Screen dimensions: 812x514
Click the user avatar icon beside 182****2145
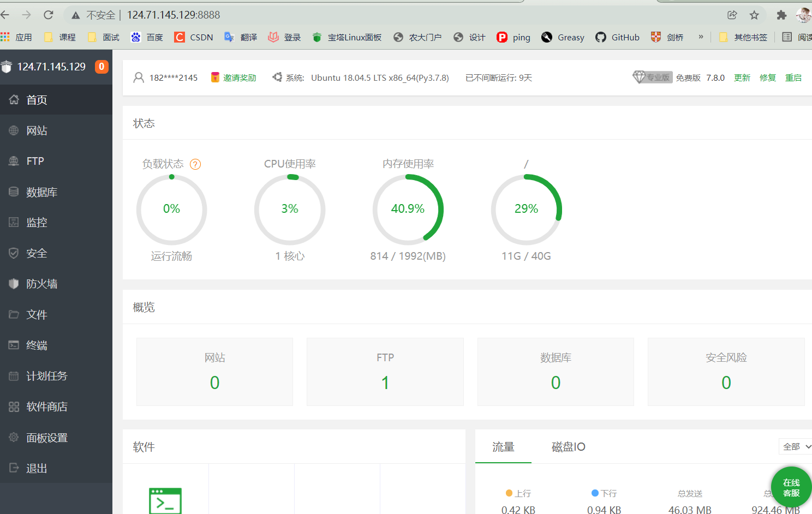tap(139, 77)
